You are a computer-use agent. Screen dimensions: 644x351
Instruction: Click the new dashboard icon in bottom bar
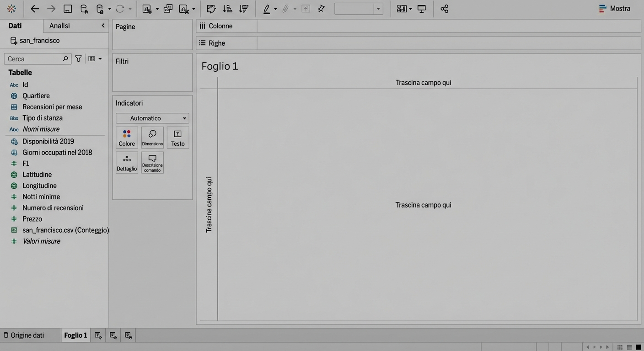(113, 335)
